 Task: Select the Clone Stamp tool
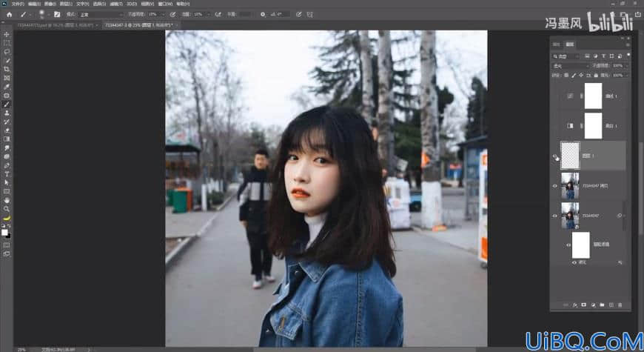click(7, 113)
